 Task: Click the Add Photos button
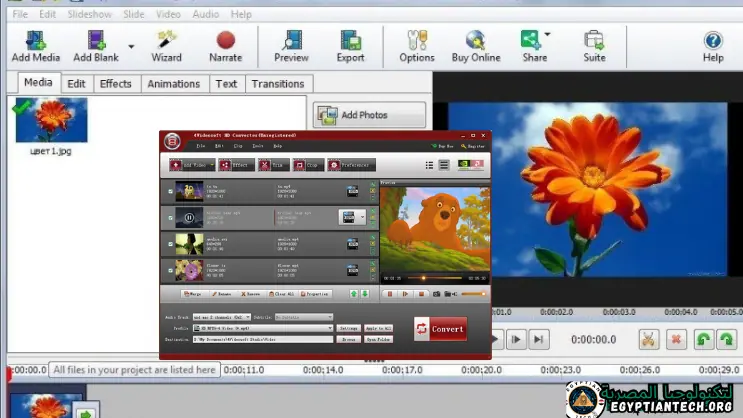[x=369, y=115]
